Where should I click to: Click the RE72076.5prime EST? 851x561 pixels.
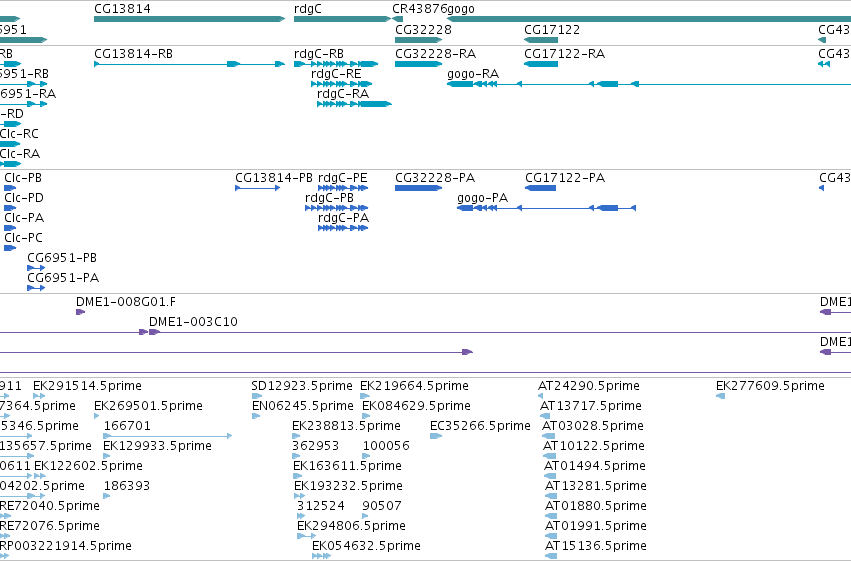tap(5, 536)
